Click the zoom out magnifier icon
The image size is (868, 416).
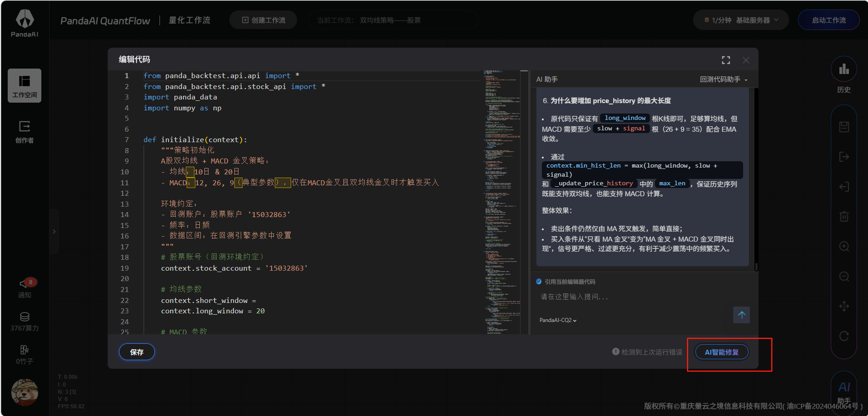click(x=844, y=277)
